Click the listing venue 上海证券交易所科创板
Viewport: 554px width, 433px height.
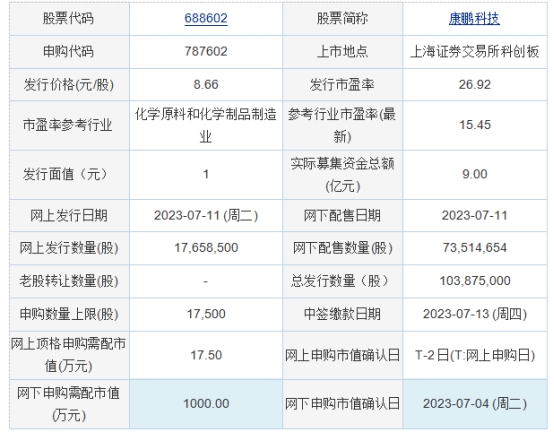click(x=475, y=52)
